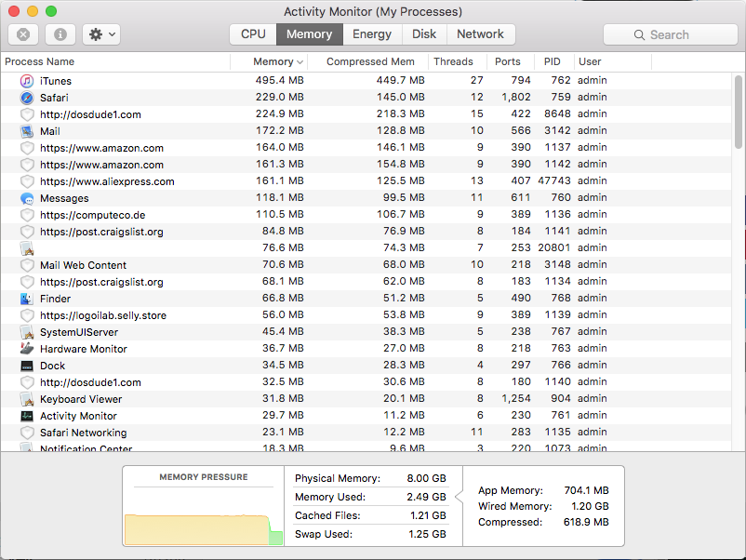Click the 495.4 MB memory value
This screenshot has width=746, height=560.
coord(279,80)
